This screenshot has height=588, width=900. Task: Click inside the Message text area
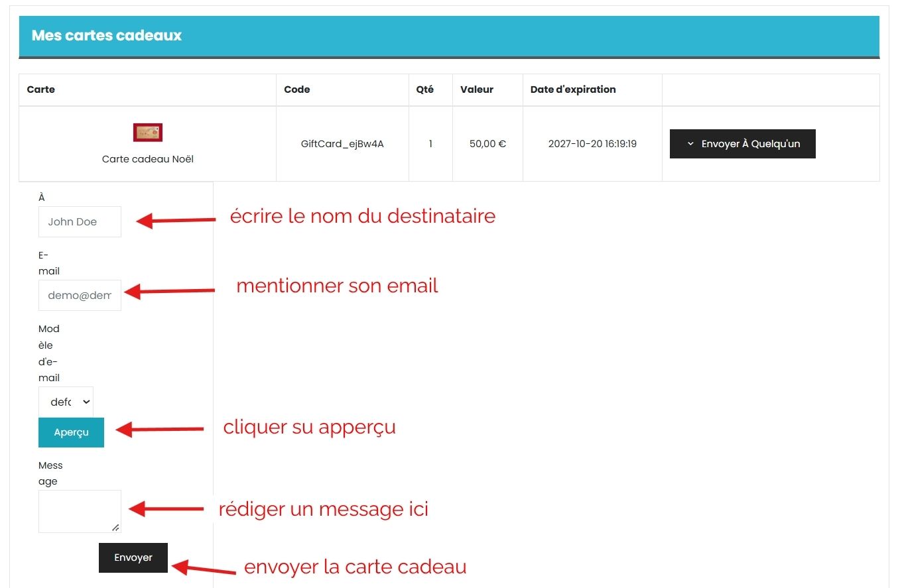pyautogui.click(x=80, y=511)
